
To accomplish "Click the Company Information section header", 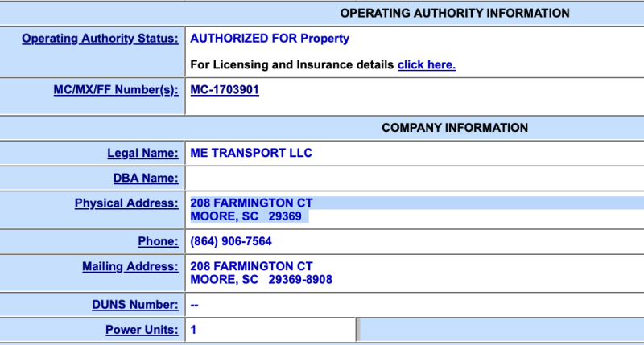I will click(x=455, y=128).
